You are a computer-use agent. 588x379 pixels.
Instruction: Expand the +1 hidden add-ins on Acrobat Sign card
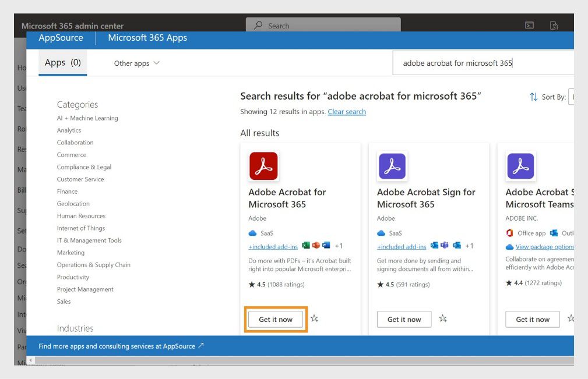point(469,245)
